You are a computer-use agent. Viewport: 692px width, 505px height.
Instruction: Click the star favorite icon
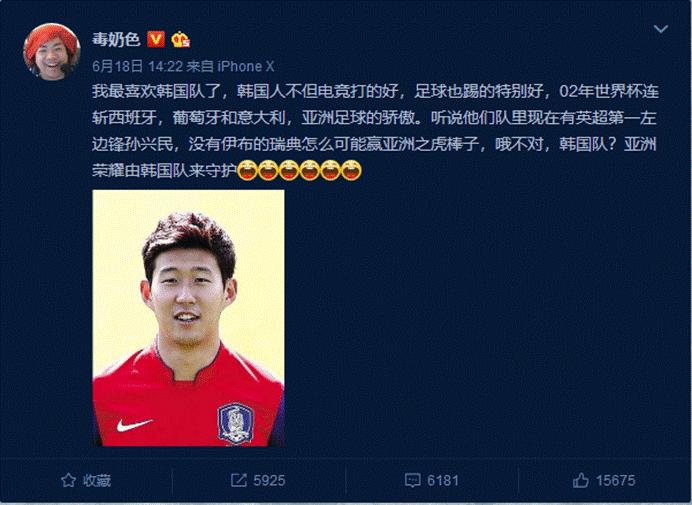(68, 480)
